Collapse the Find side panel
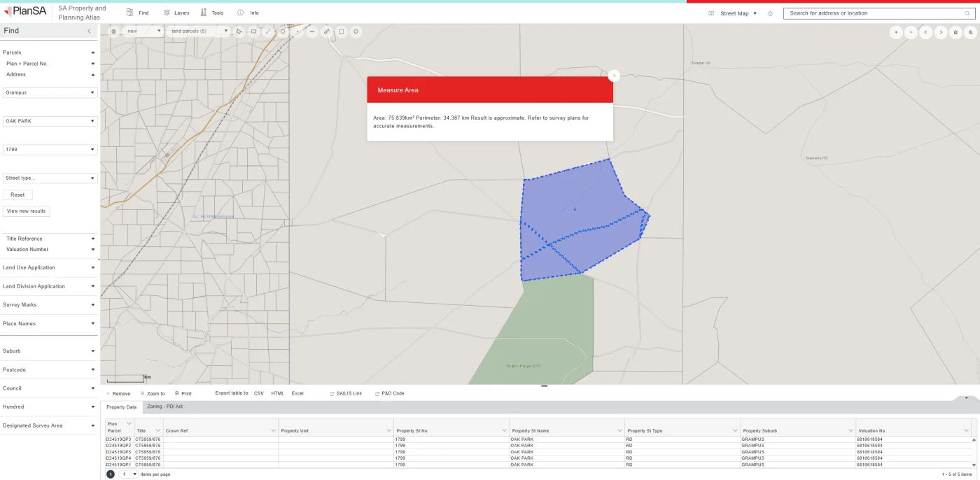The width and height of the screenshot is (980, 480). coord(89,31)
